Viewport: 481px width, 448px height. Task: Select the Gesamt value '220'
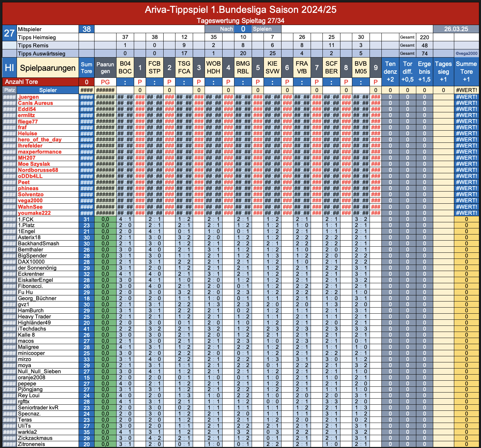coord(424,37)
